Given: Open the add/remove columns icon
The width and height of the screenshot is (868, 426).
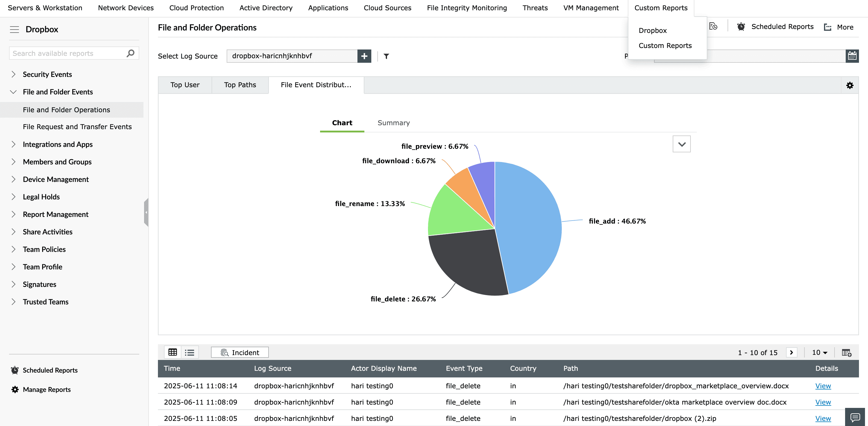Looking at the screenshot, I should point(847,352).
